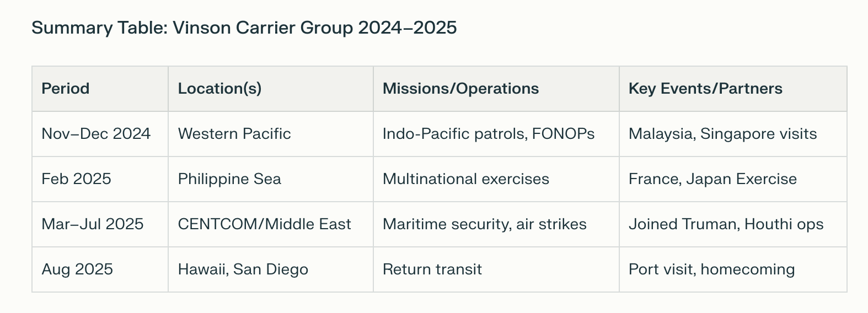The image size is (868, 313).
Task: Click the CENTCOM/Middle East cell
Action: (271, 224)
